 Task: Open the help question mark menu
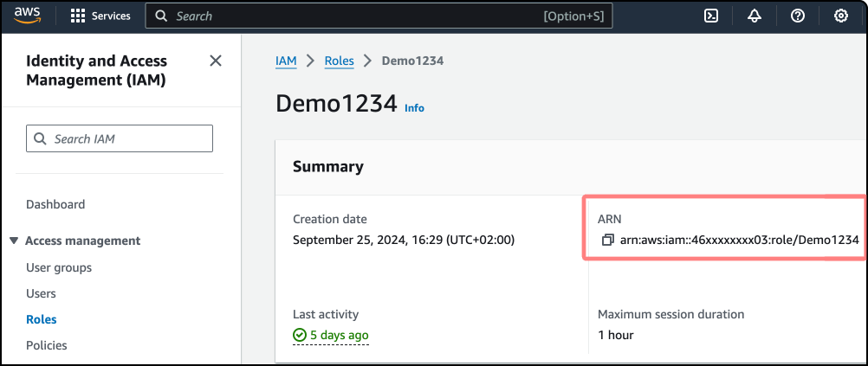click(x=798, y=16)
